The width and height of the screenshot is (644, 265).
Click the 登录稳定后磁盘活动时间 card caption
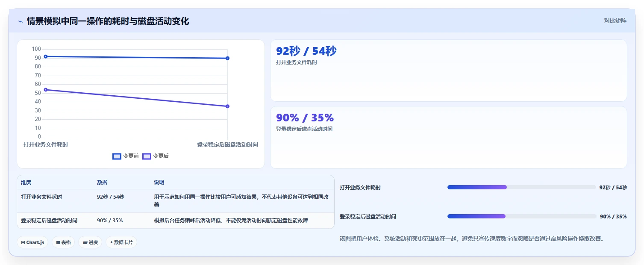click(304, 129)
